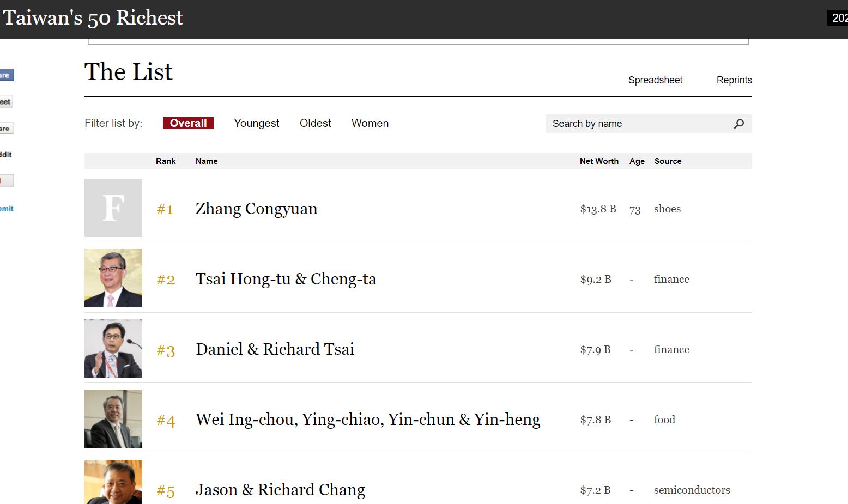Screen dimensions: 848x504
Task: Open the Wei Ing-chou, Ying-chiao, Yin-chun & Yin-heng profile
Action: point(368,420)
